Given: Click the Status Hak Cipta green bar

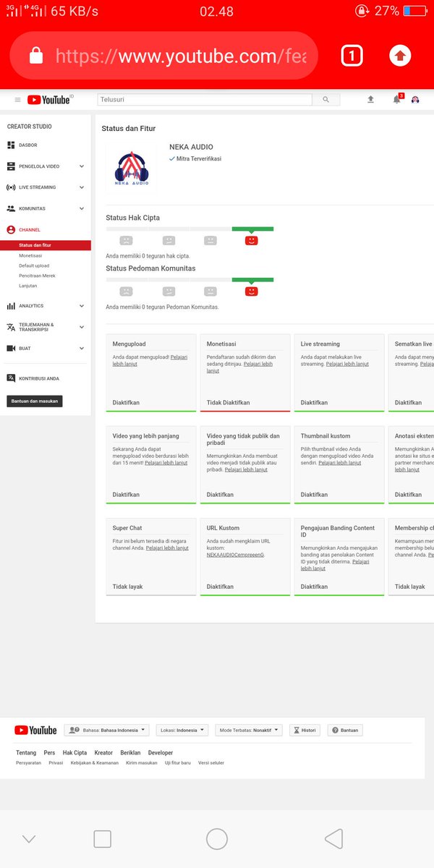Looking at the screenshot, I should (252, 229).
